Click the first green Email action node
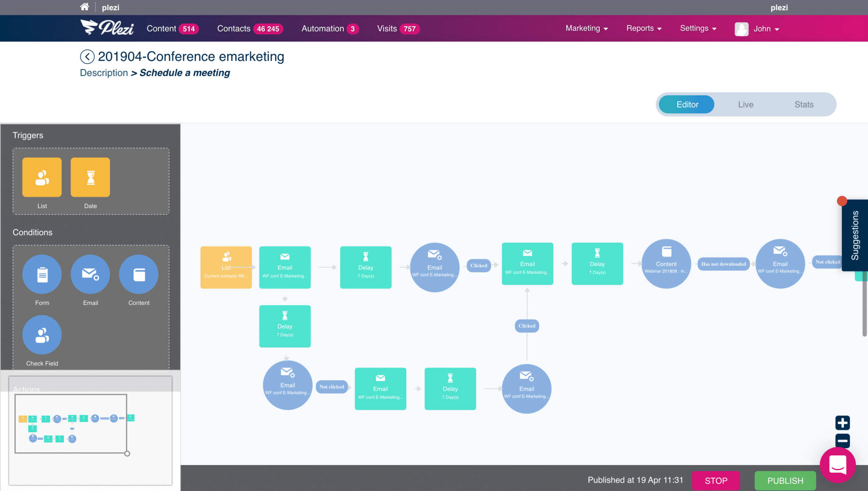The image size is (868, 491). coord(285,268)
